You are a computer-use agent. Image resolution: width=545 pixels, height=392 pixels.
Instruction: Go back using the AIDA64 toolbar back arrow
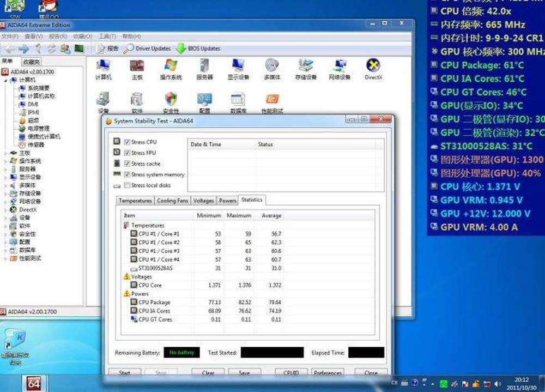tap(10, 49)
